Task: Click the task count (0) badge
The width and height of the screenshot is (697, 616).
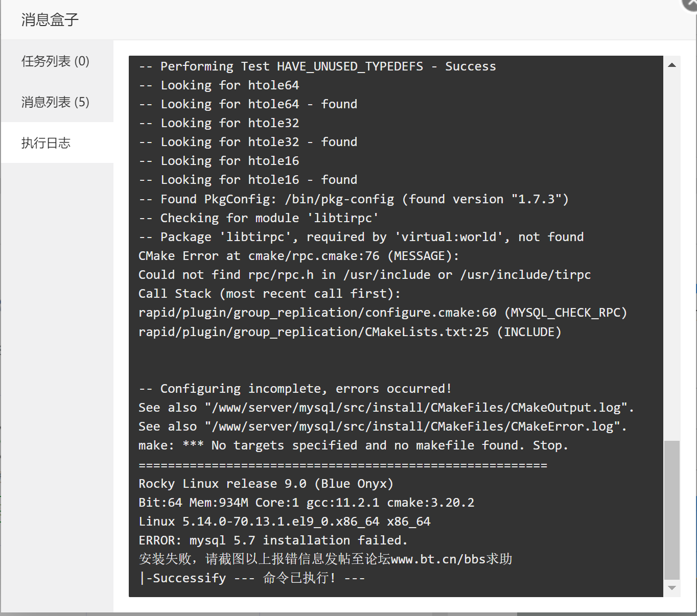Action: 82,61
